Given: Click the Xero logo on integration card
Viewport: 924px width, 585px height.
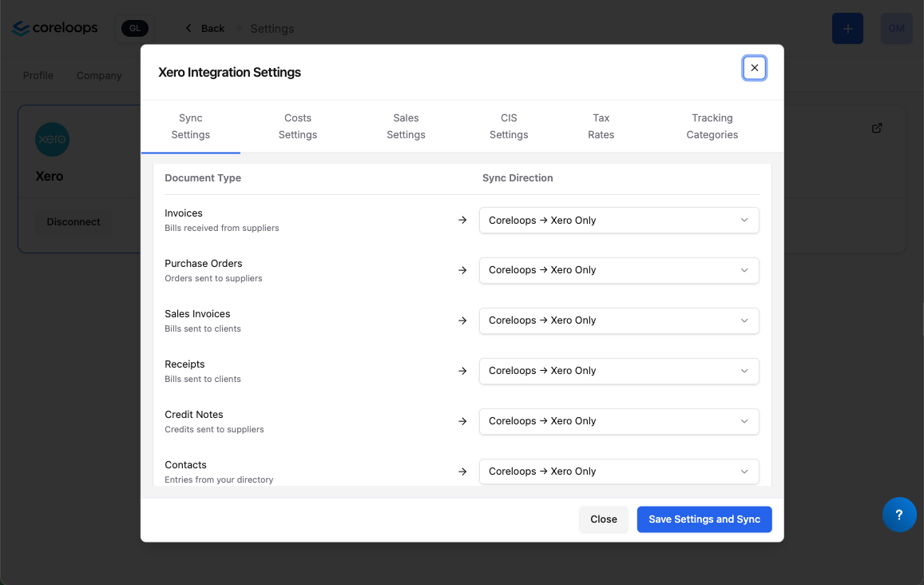Looking at the screenshot, I should coord(53,139).
